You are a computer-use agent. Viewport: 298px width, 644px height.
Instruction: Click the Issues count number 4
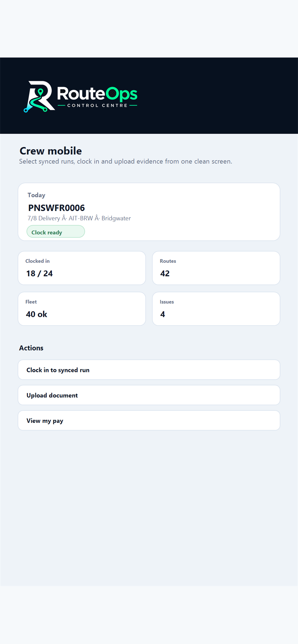point(162,314)
